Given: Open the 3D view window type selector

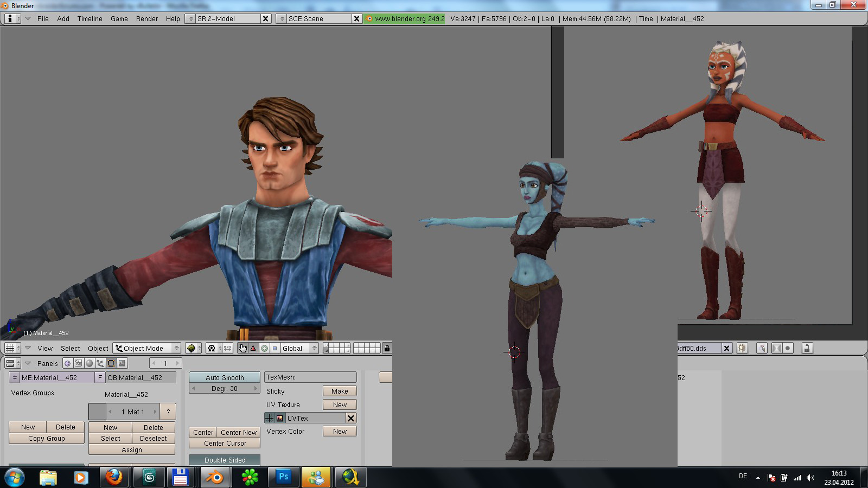Looking at the screenshot, I should tap(12, 348).
